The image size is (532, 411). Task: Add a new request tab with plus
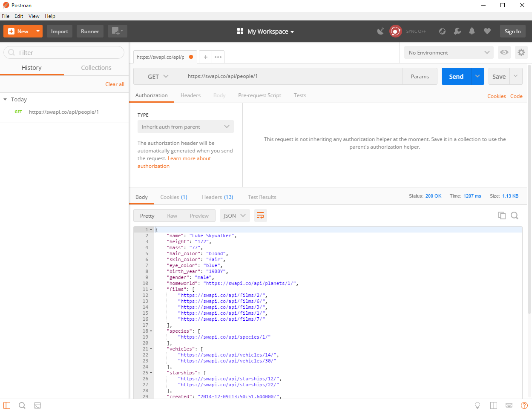coord(205,57)
